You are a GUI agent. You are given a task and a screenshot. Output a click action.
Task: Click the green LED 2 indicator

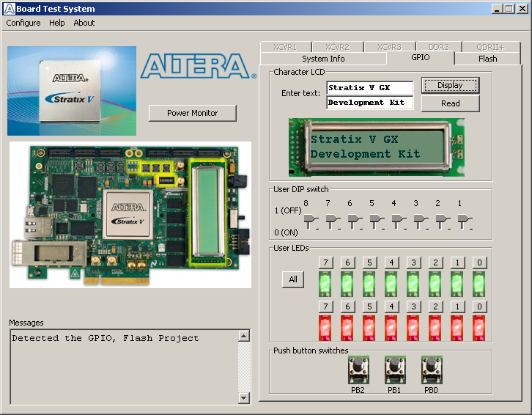pyautogui.click(x=435, y=284)
